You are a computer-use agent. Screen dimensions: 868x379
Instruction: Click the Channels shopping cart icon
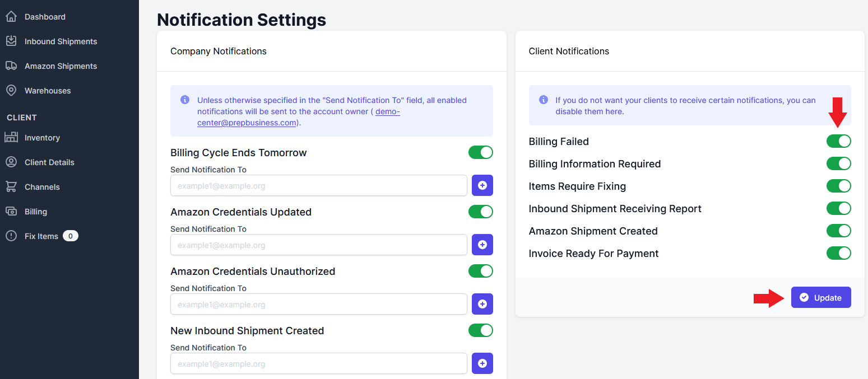pos(11,187)
